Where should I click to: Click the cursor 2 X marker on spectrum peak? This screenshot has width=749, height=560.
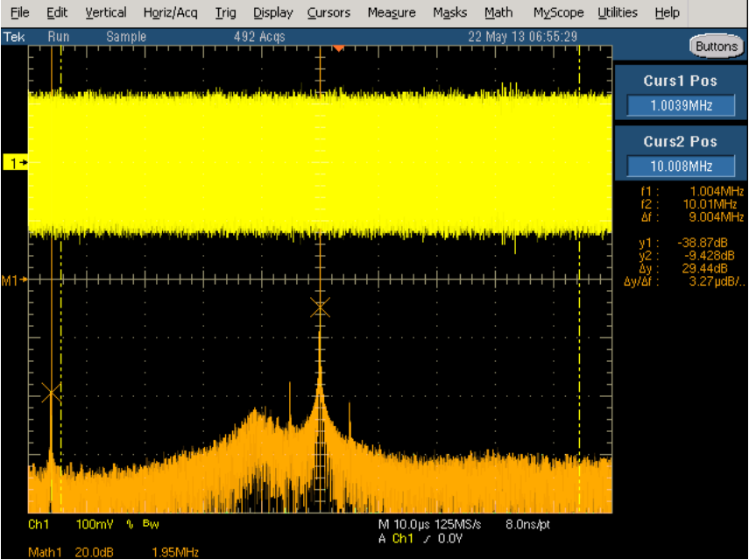[x=320, y=308]
